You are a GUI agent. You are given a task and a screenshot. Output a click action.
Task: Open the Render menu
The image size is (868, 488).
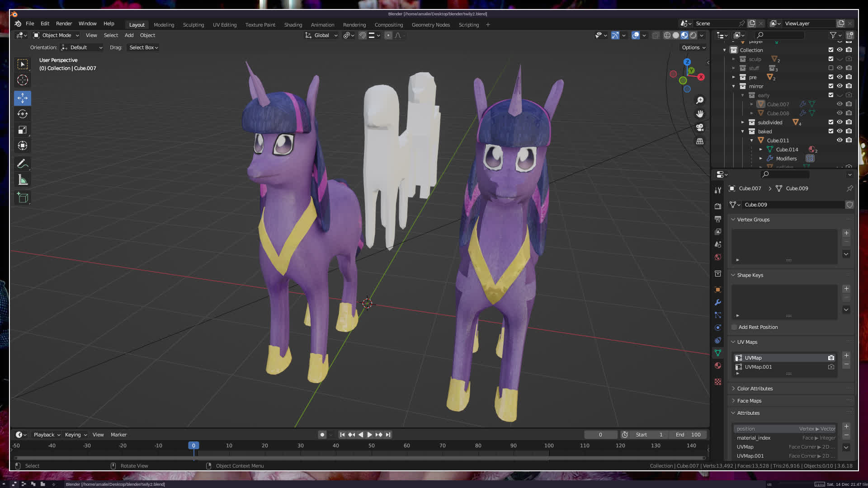pos(64,23)
